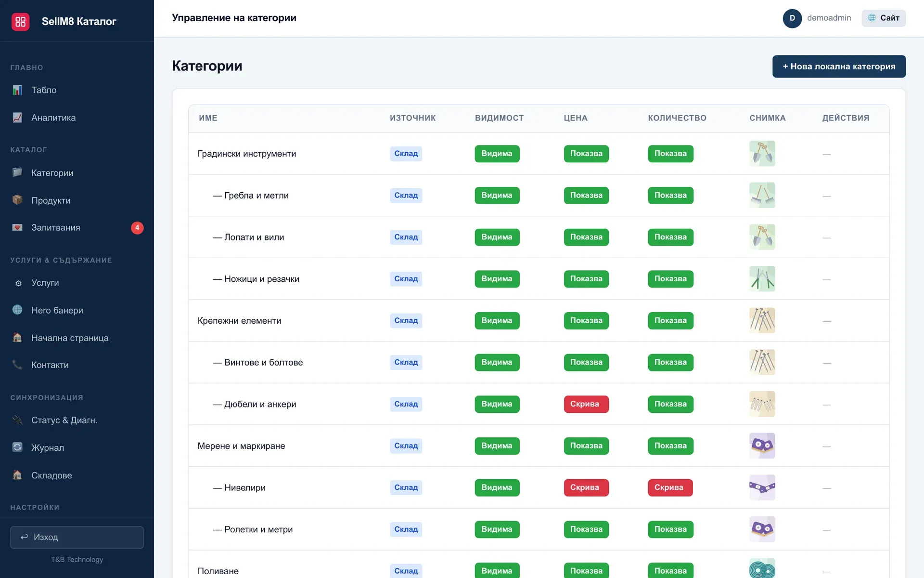
Task: Open Начална страница house icon
Action: [17, 338]
